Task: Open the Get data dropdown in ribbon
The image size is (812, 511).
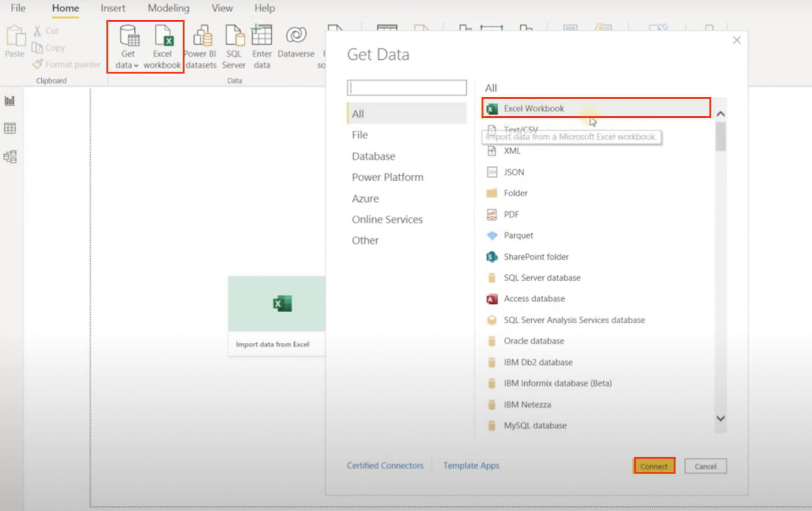Action: (127, 47)
